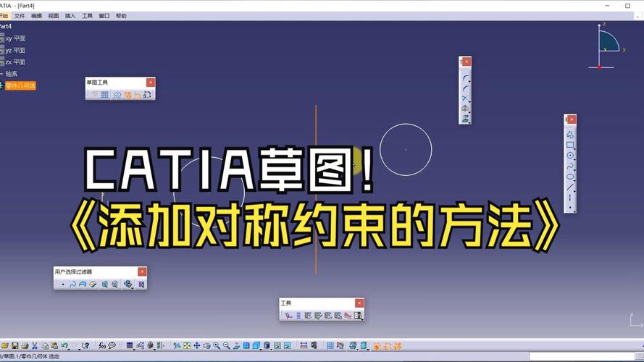
Task: Toggle the Point selection filter
Action: 63,284
